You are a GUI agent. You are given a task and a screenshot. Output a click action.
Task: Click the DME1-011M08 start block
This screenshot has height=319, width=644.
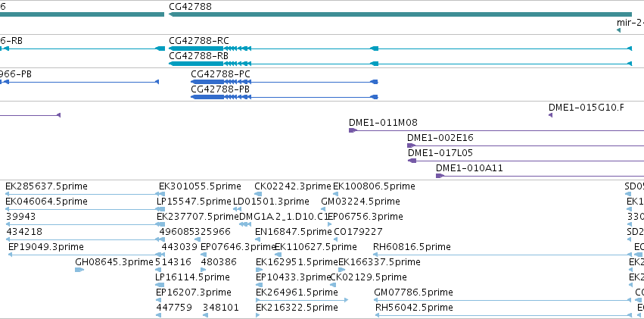click(353, 130)
